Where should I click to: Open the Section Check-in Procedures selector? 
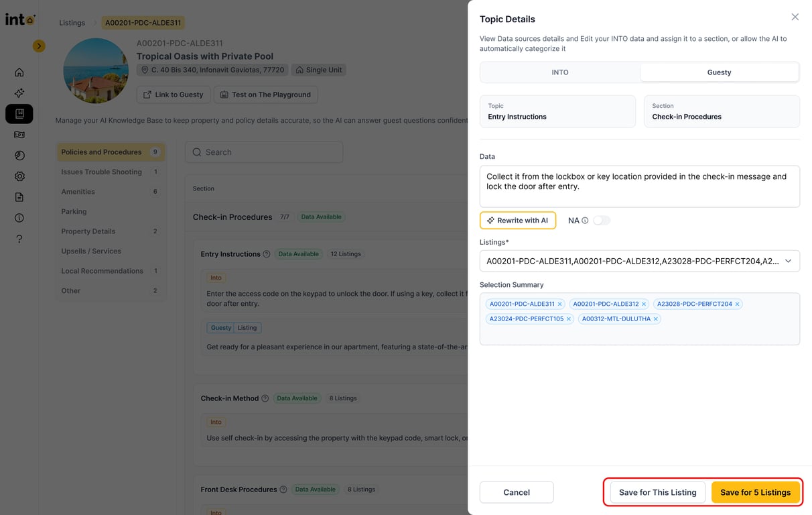pyautogui.click(x=721, y=111)
